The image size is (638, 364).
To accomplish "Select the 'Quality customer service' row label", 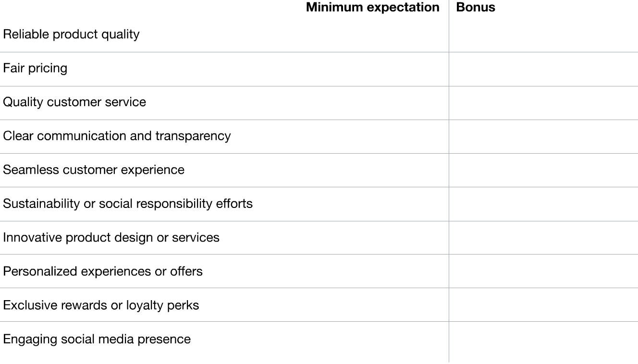I will coord(74,102).
